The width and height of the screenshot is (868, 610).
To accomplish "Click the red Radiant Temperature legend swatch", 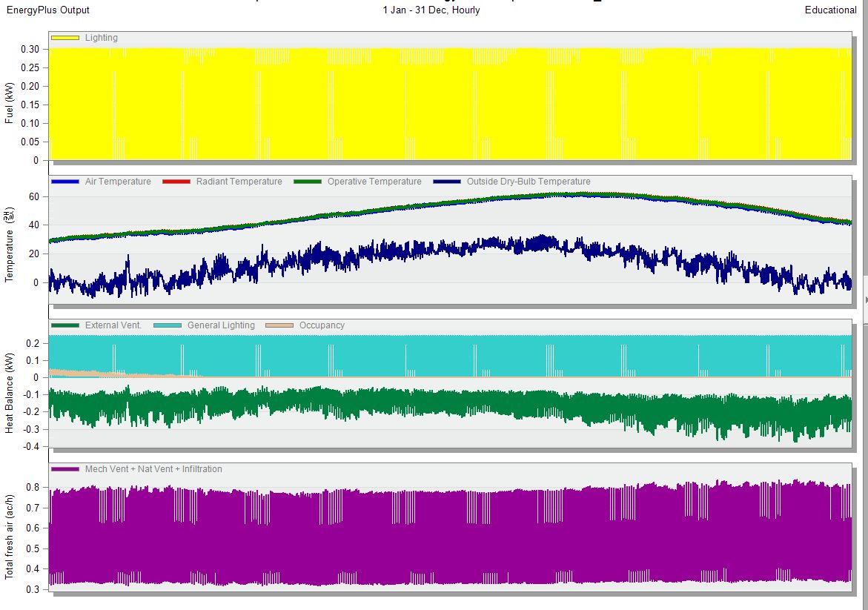I will [176, 182].
